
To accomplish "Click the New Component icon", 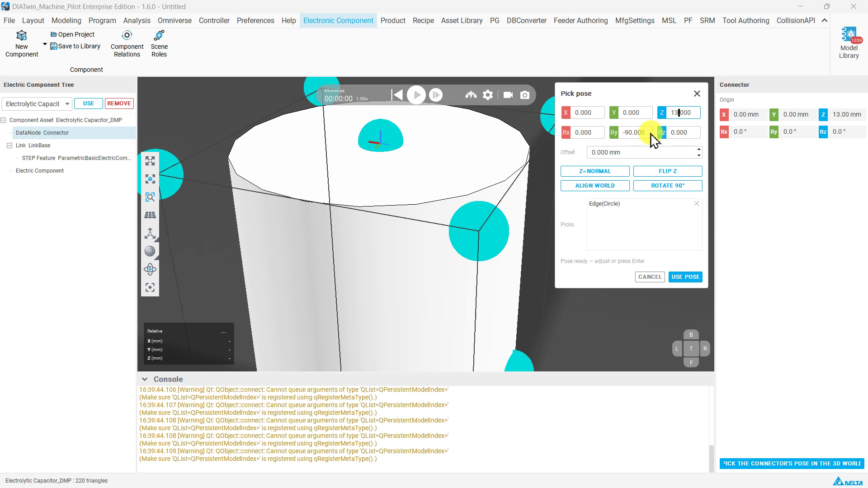I will [x=22, y=36].
